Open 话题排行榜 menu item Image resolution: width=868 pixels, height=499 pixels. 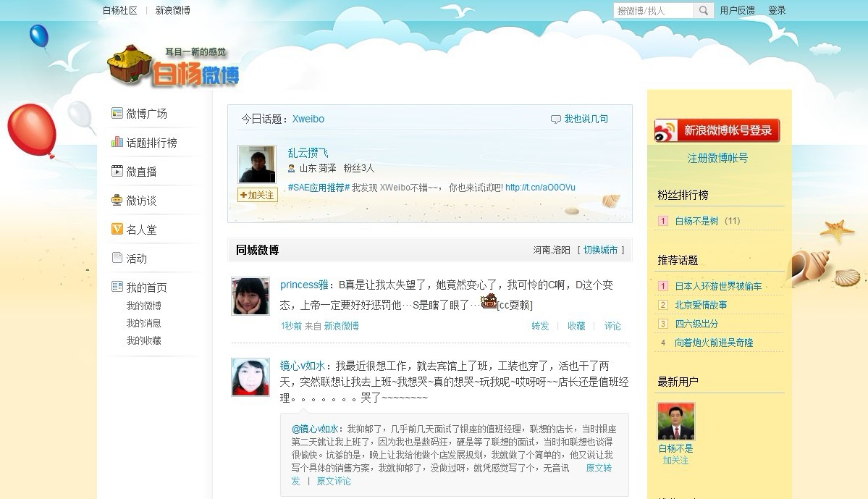(x=152, y=143)
